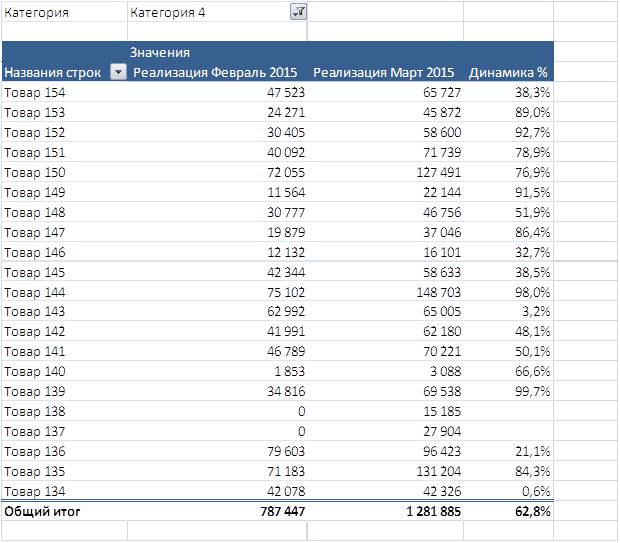Viewport: 620px width, 543px height.
Task: Select the Реализация Февраль 2015 column header
Action: click(218, 72)
